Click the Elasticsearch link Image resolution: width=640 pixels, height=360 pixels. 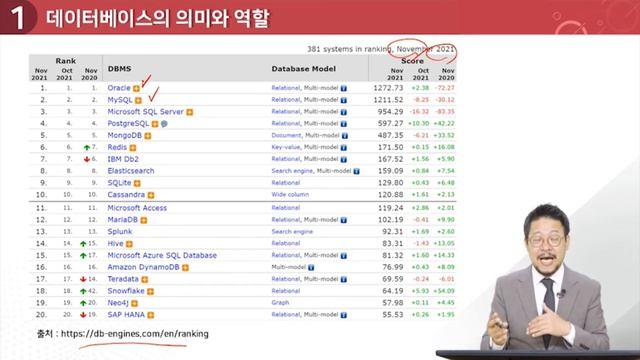pyautogui.click(x=131, y=171)
